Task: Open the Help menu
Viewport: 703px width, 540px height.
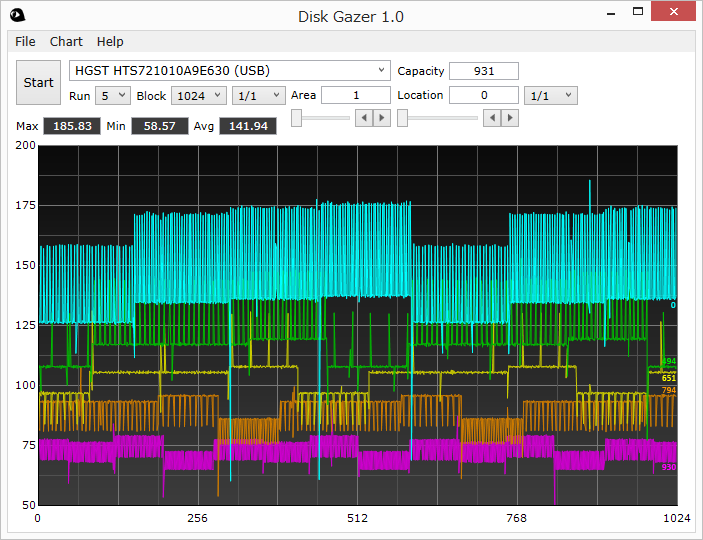Action: [110, 42]
